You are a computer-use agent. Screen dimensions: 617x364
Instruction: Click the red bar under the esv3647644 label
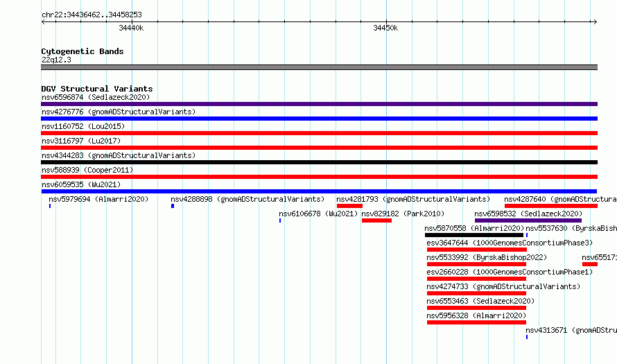(477, 250)
